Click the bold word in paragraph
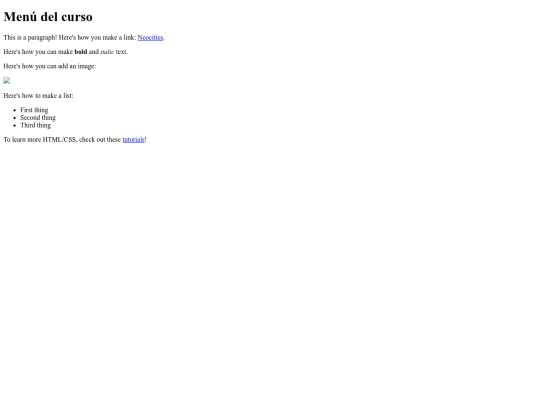This screenshot has width=540, height=405. tap(81, 52)
